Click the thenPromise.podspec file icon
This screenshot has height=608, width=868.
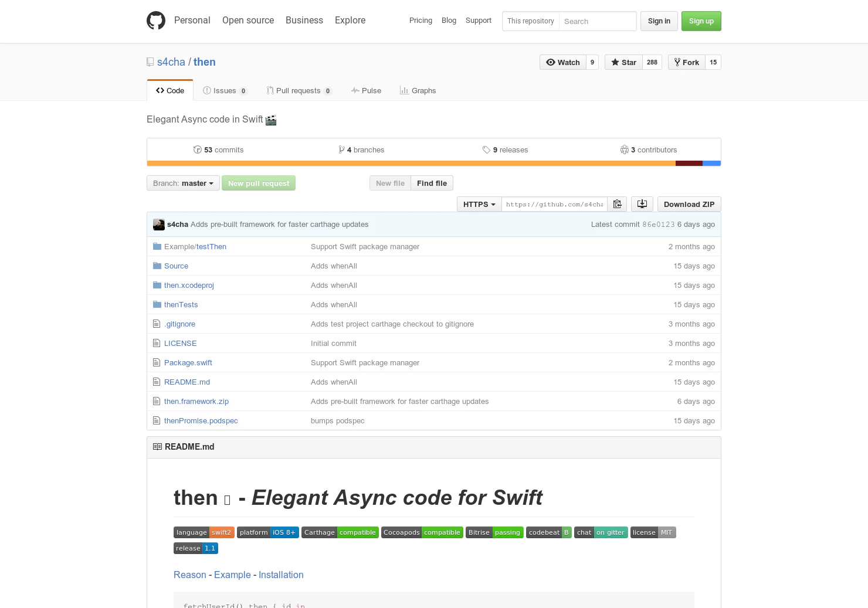click(x=157, y=420)
